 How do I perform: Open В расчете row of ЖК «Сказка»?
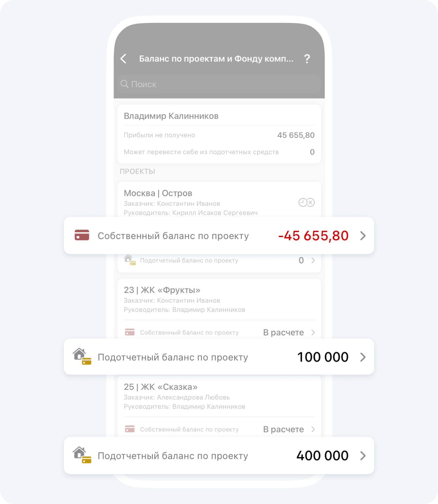pos(219,429)
